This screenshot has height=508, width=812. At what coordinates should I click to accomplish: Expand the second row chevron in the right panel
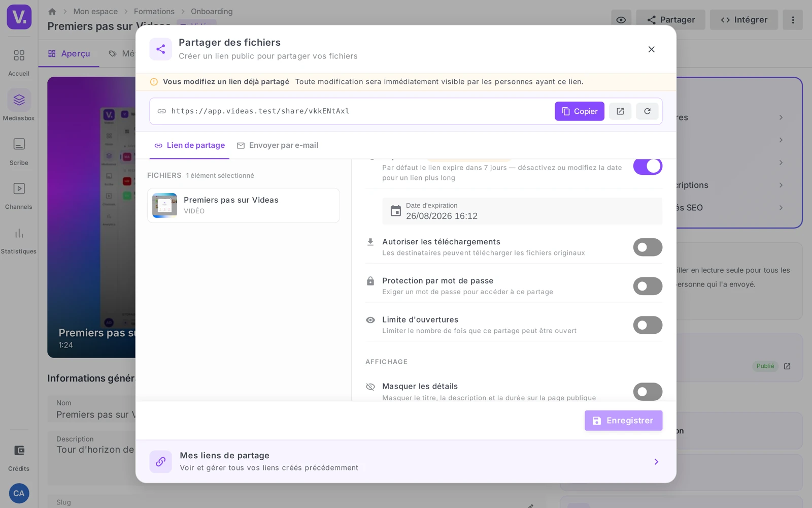coord(781,140)
